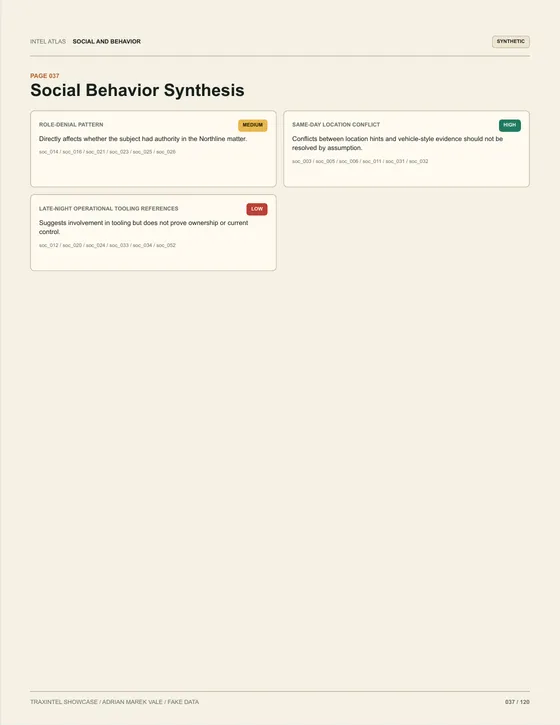Click text about conflicts between location hints
560x725 pixels.
point(397,143)
